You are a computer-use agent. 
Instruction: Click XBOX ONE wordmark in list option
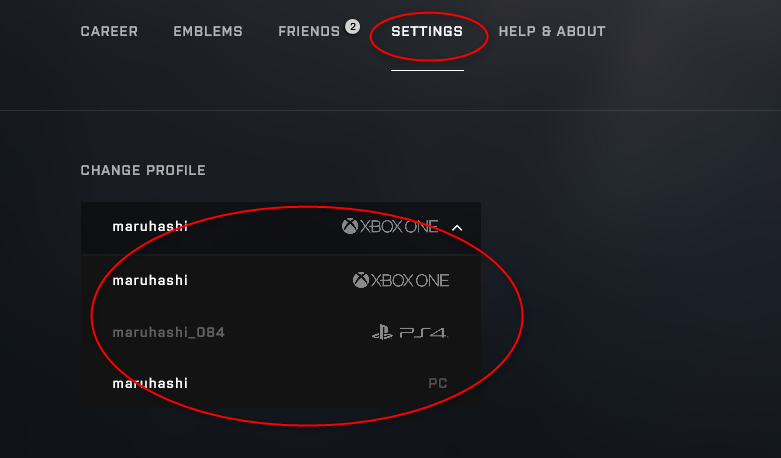pos(410,280)
